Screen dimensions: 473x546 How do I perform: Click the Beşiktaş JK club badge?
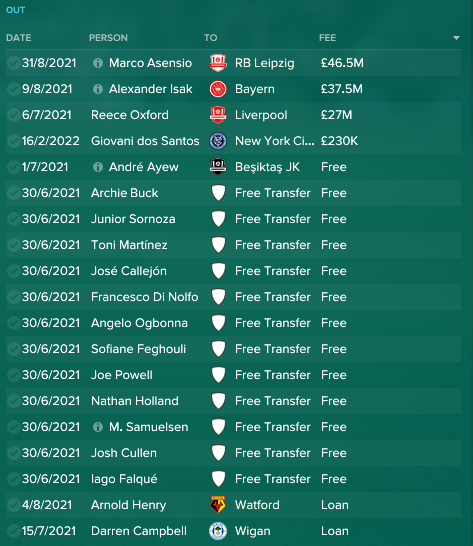click(x=218, y=167)
